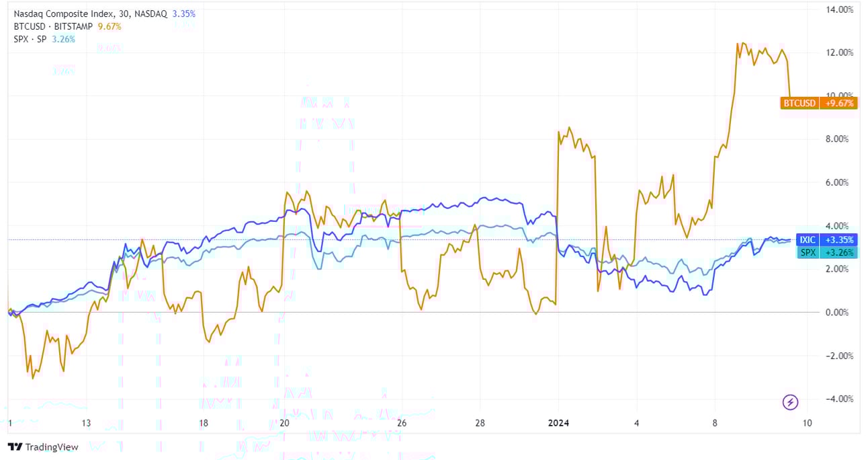Image resolution: width=868 pixels, height=460 pixels.
Task: Click the orange BTCUSD price label
Action: (799, 103)
